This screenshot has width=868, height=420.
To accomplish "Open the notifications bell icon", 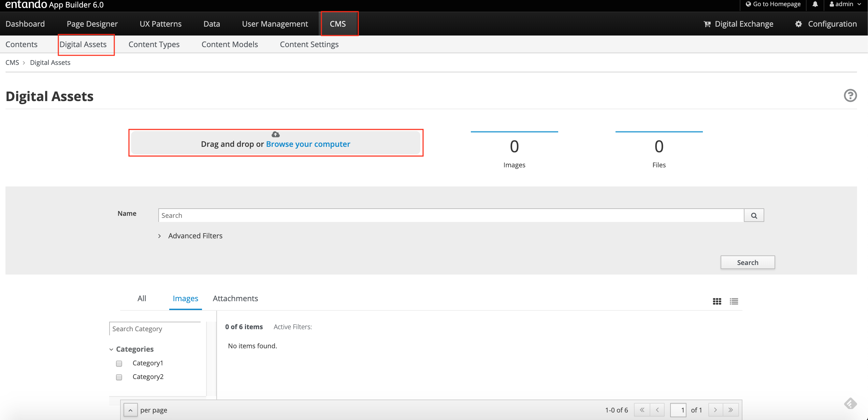I will click(815, 4).
